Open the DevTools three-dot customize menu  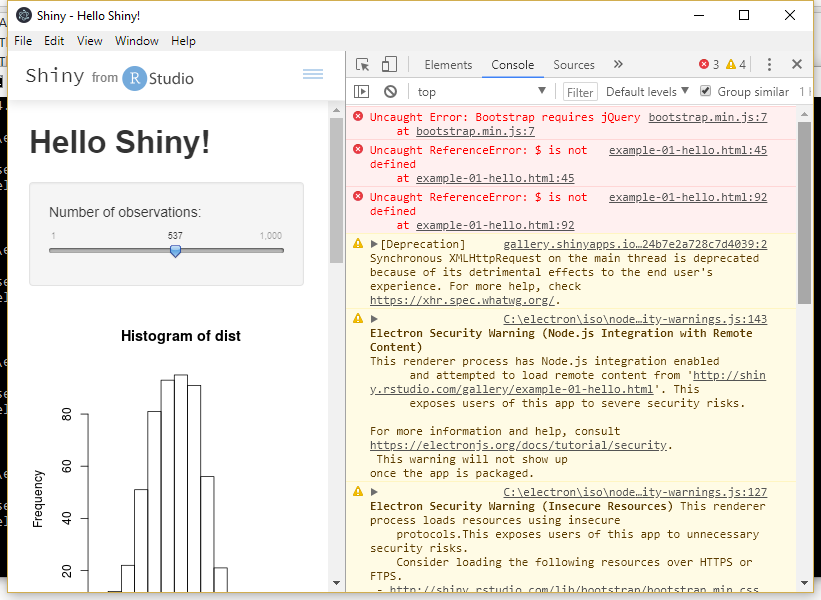(768, 64)
